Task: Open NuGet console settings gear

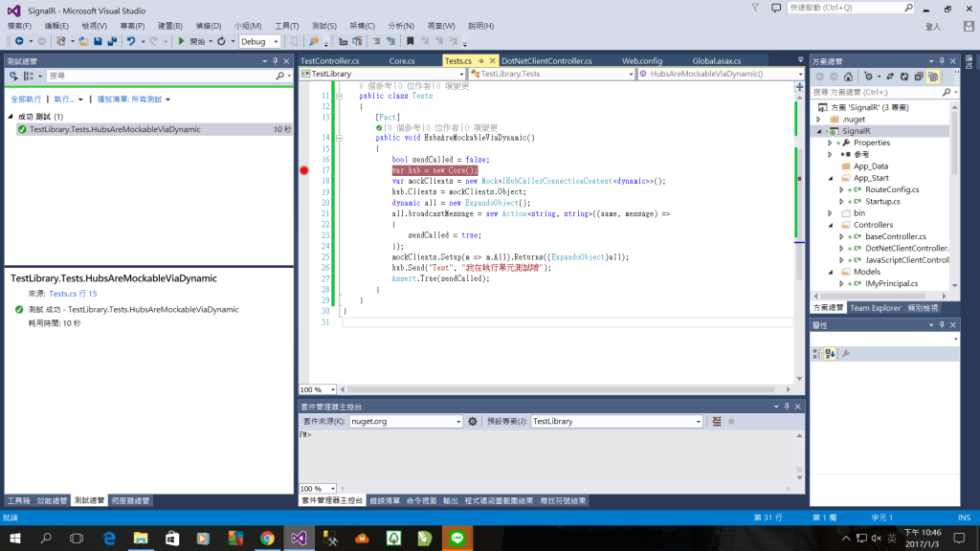Action: [472, 421]
